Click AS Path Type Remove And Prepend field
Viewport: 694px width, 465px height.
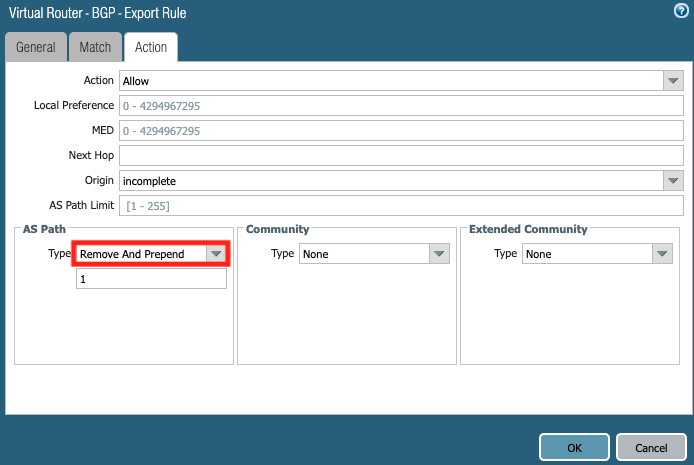pyautogui.click(x=141, y=254)
